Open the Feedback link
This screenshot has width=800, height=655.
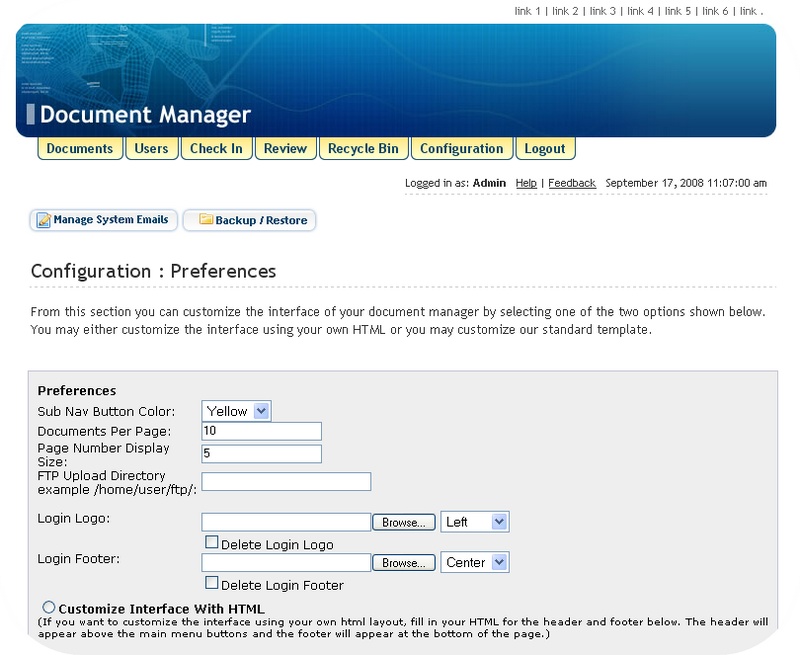click(x=572, y=183)
